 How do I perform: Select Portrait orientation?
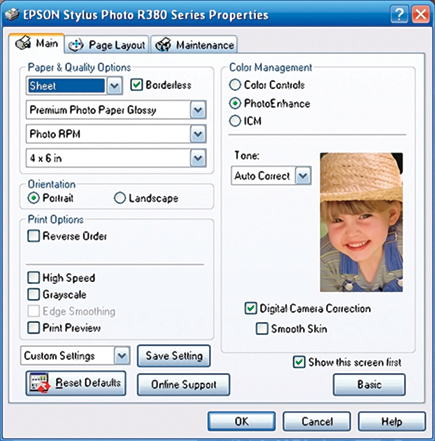click(34, 198)
